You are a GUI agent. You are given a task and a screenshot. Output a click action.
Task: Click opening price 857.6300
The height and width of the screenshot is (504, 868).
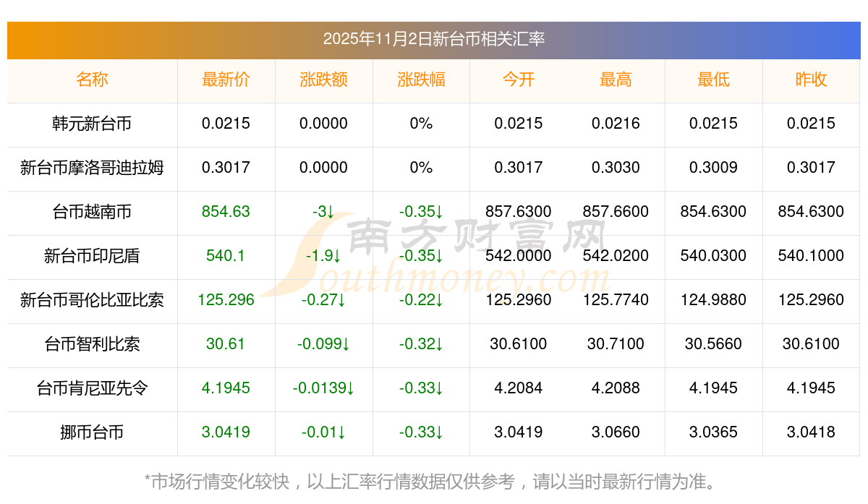(x=519, y=212)
